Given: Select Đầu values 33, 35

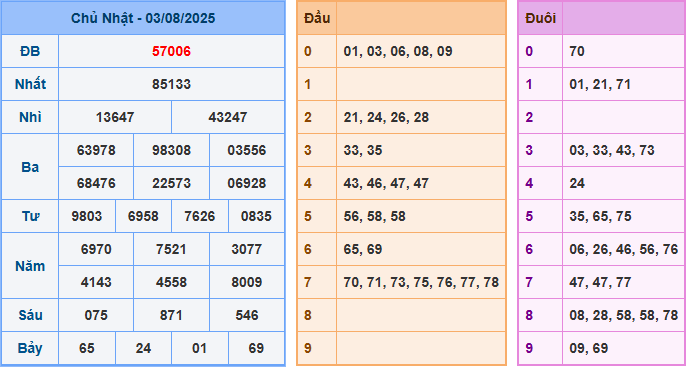Looking at the screenshot, I should pyautogui.click(x=363, y=150).
